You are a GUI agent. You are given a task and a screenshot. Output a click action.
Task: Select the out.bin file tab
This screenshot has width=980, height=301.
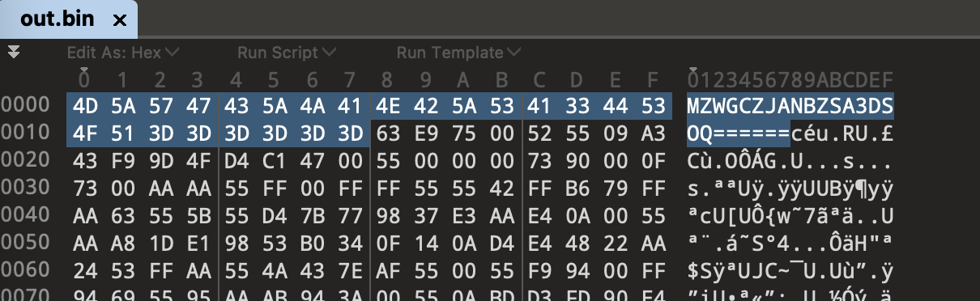pyautogui.click(x=68, y=20)
